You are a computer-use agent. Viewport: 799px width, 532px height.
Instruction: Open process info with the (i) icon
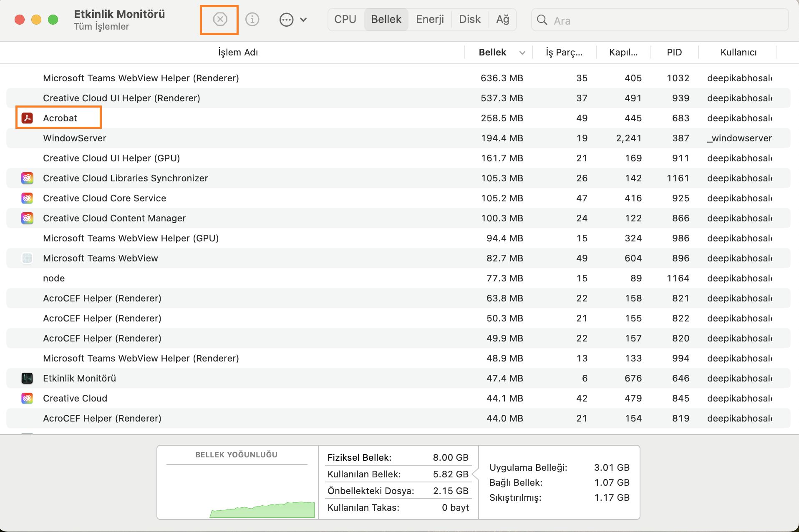coord(252,19)
